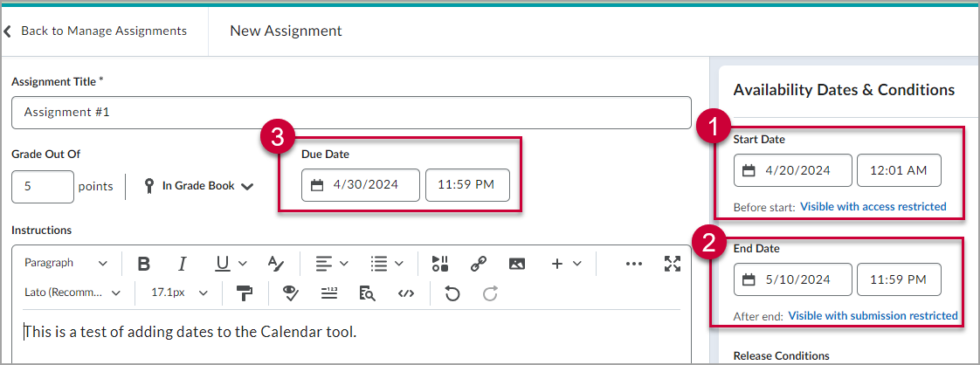Click Visible with access restricted link
The height and width of the screenshot is (365, 980).
[x=873, y=206]
